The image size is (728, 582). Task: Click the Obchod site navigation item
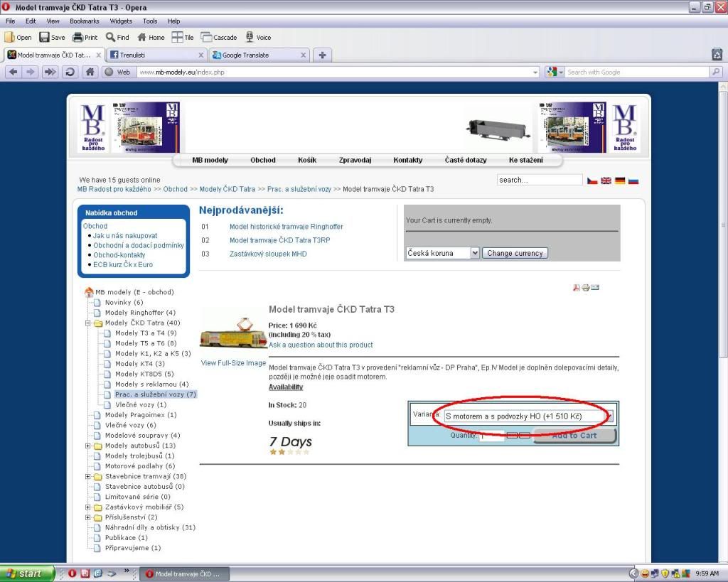[x=263, y=160]
